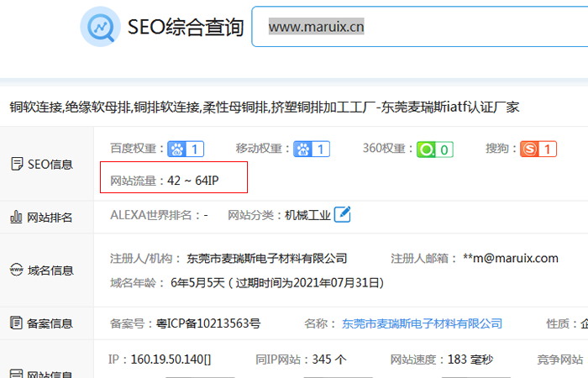Click the 机械工业 category value
Viewport: 588px width, 378px height.
(307, 215)
